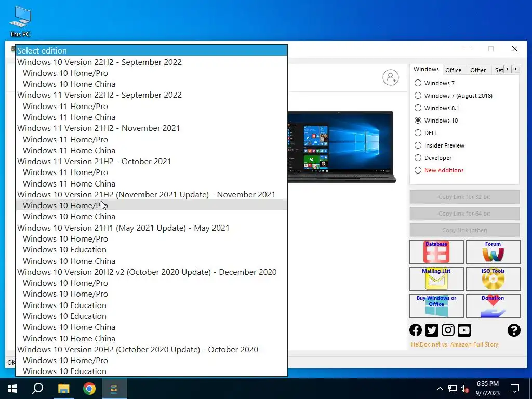Click Windows 11 Version 22H2 - September 2022 header

click(151, 95)
